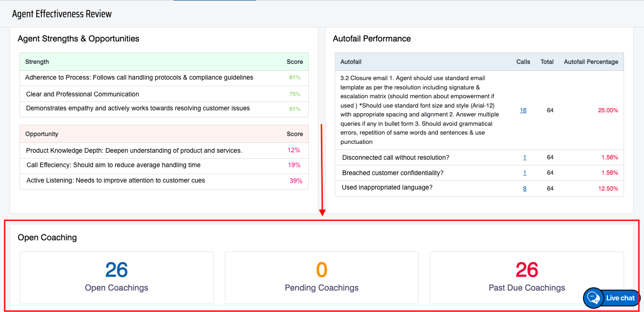The height and width of the screenshot is (312, 644).
Task: Click the Total column header
Action: click(547, 62)
